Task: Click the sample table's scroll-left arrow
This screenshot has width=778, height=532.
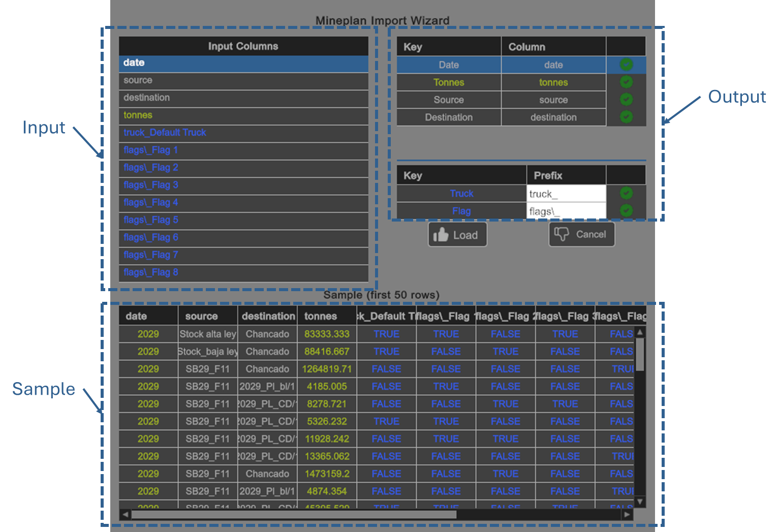Action: (x=125, y=515)
